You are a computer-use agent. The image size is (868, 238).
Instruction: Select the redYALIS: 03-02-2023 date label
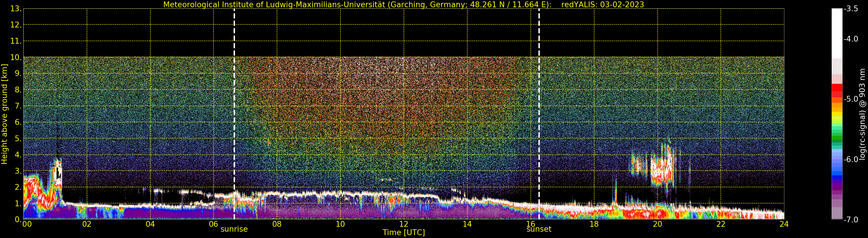coord(602,5)
